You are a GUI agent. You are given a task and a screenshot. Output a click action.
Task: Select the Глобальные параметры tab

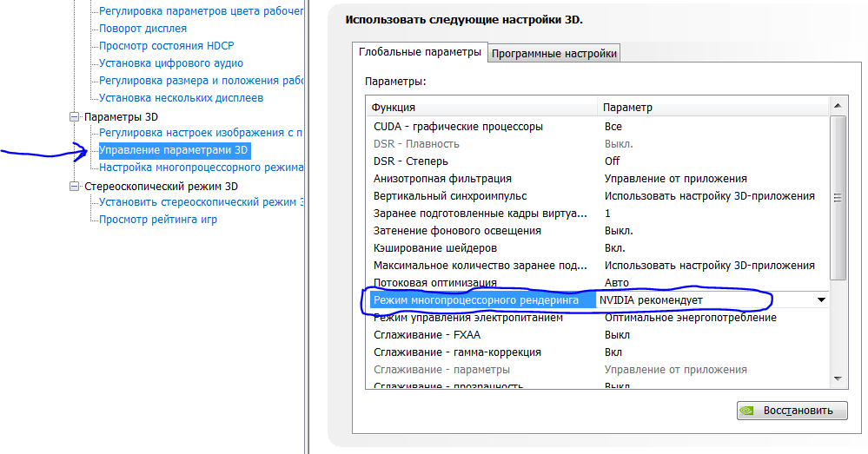pos(420,52)
